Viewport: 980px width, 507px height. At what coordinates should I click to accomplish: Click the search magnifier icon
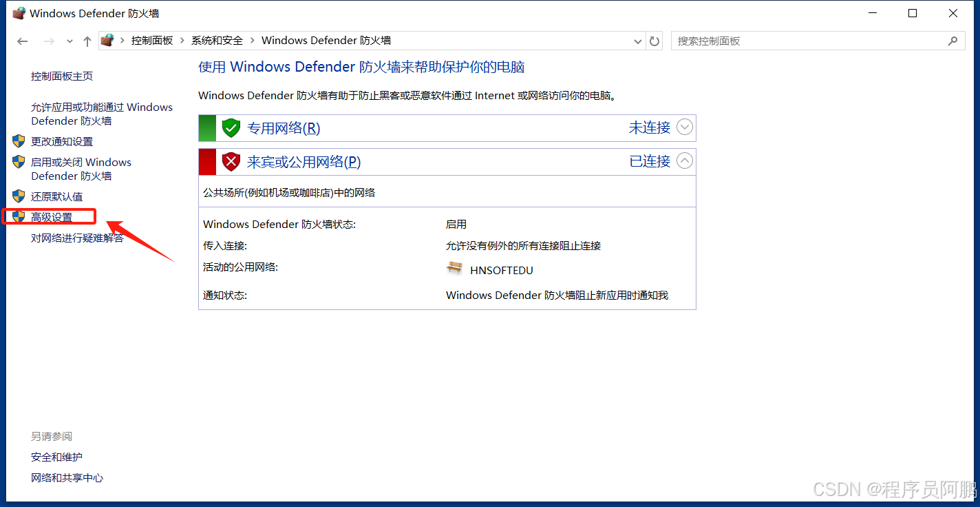point(952,41)
